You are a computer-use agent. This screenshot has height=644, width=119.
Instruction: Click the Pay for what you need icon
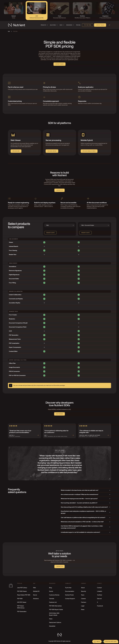tap(9, 83)
